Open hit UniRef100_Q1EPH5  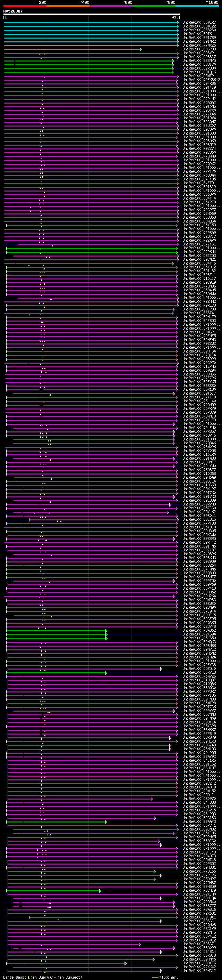pos(199,366)
